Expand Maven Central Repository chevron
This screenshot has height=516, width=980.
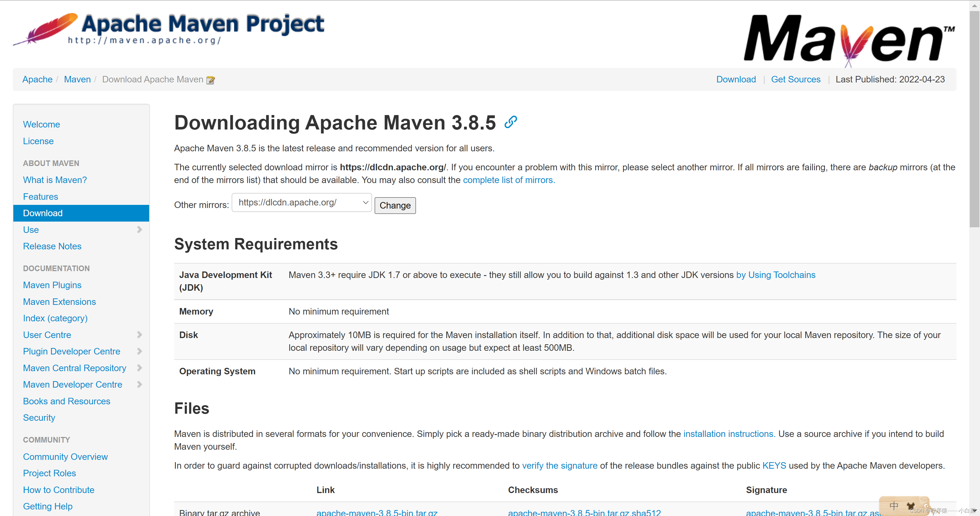(139, 368)
